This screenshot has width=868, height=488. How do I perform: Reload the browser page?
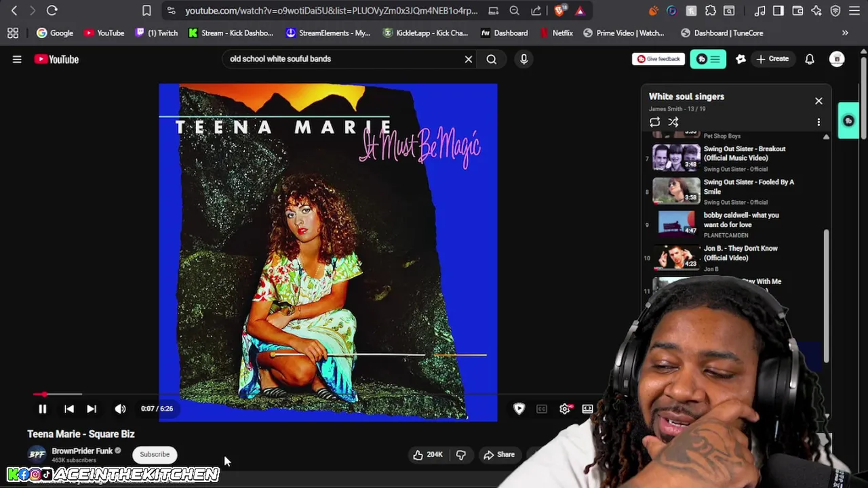[x=52, y=11]
